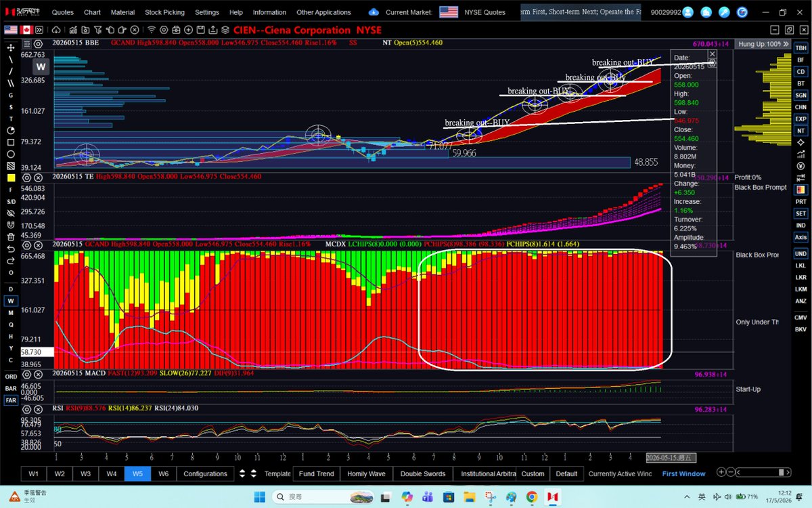Viewport: 812px width, 508px height.
Task: Click the horizontal scrollbar at bottom right
Action: [x=763, y=473]
